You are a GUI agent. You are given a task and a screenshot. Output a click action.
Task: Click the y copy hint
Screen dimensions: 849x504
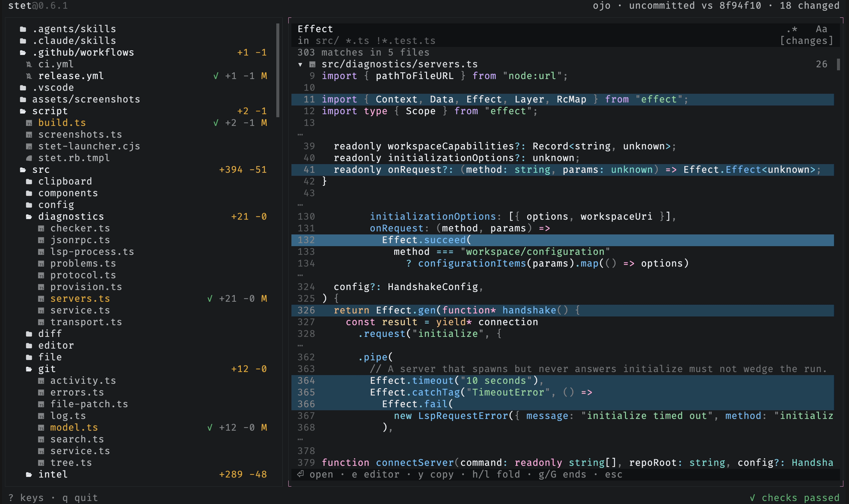(x=436, y=474)
